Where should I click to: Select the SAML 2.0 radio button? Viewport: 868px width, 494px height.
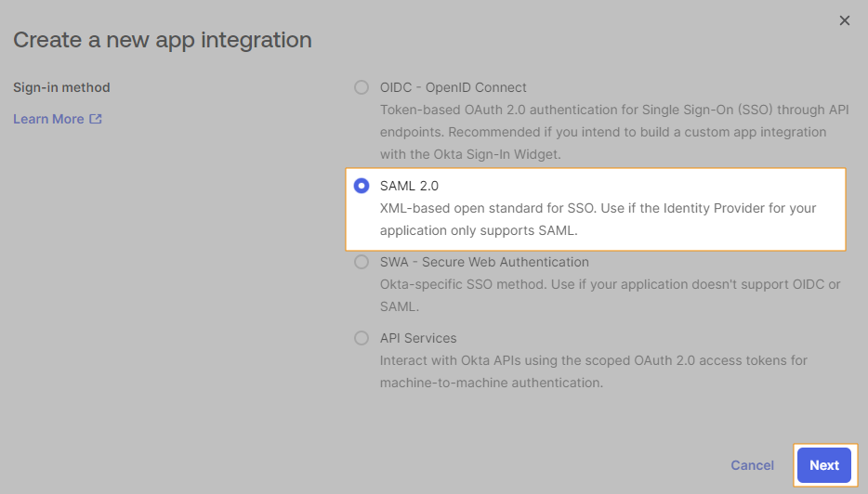(x=362, y=186)
